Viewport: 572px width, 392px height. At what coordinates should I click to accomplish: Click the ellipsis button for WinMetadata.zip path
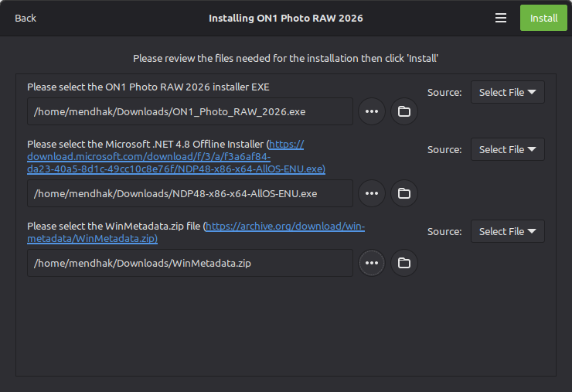click(371, 263)
